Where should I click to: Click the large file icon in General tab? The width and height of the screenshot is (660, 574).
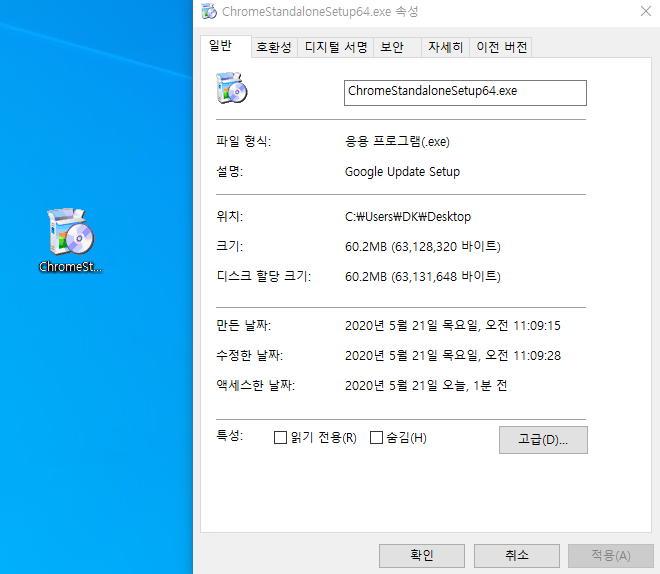(x=232, y=88)
